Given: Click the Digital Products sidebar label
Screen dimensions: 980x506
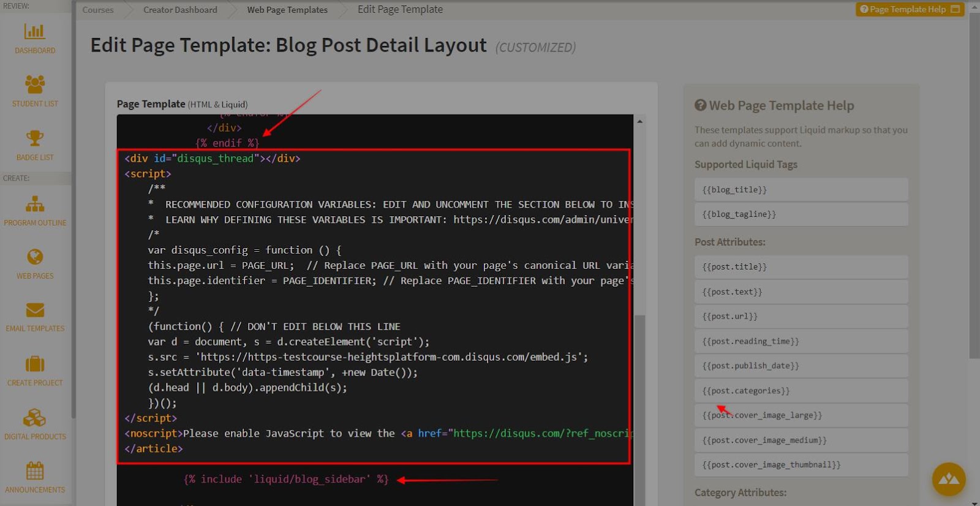Looking at the screenshot, I should (35, 437).
